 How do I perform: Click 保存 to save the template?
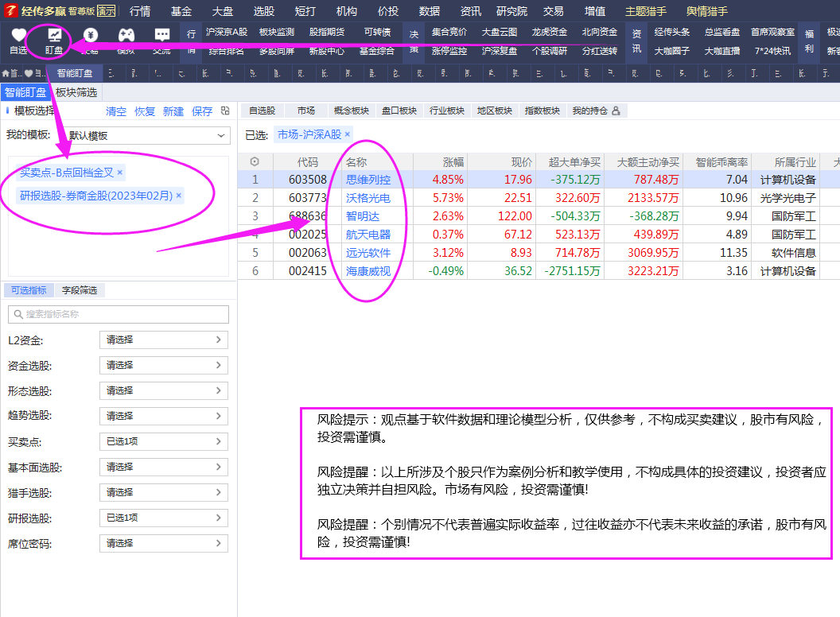click(x=202, y=111)
